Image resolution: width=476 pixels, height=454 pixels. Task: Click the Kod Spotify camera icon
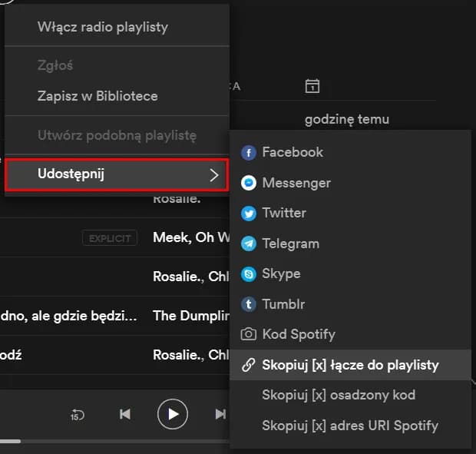pos(248,335)
